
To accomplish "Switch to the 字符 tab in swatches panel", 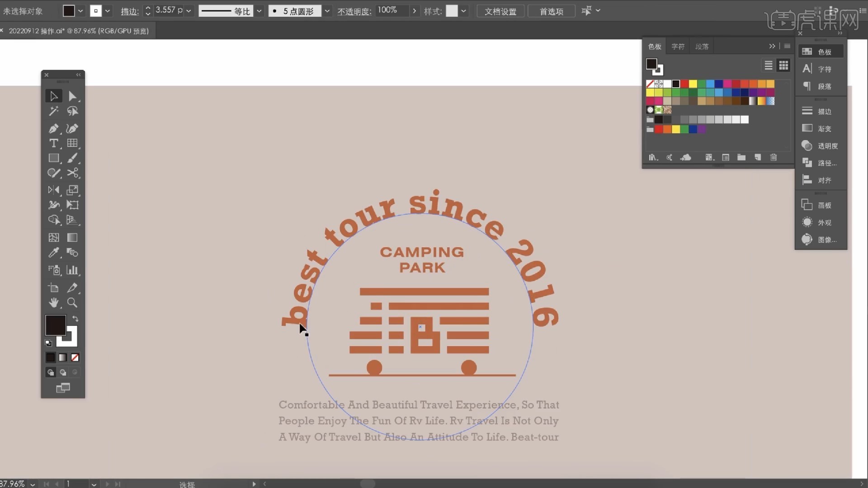I will pyautogui.click(x=678, y=47).
